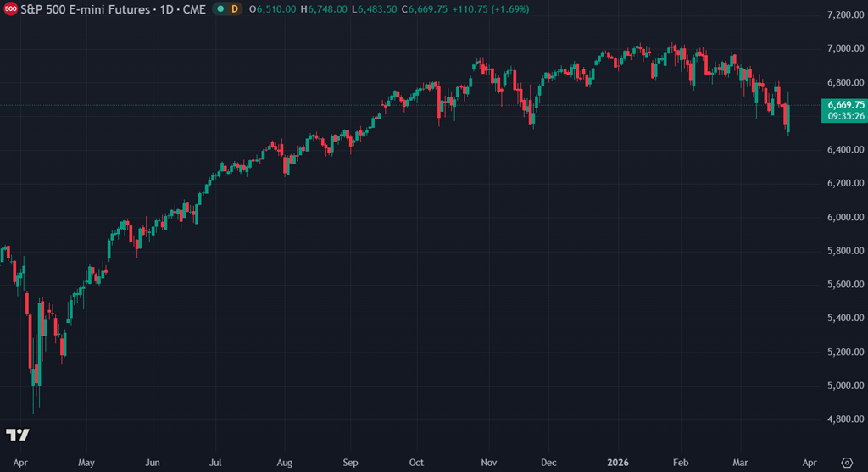
Task: Click the 6,000.00 price axis label
Action: [843, 217]
